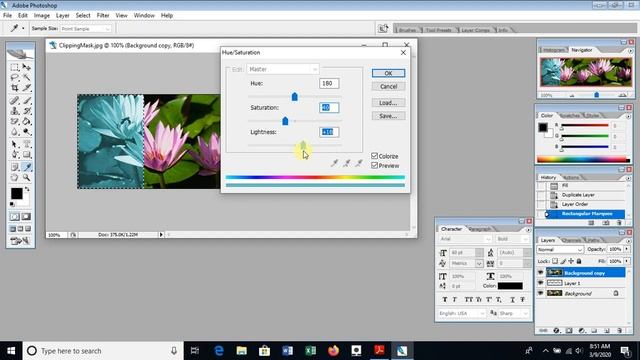This screenshot has height=360, width=640.
Task: Apply Faux Bold in Character panel
Action: tap(445, 300)
